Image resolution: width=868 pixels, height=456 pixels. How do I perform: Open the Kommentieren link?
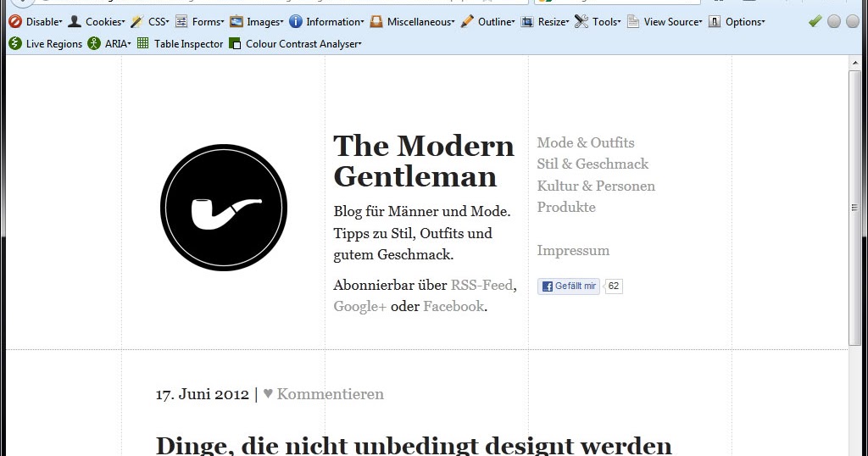[330, 394]
